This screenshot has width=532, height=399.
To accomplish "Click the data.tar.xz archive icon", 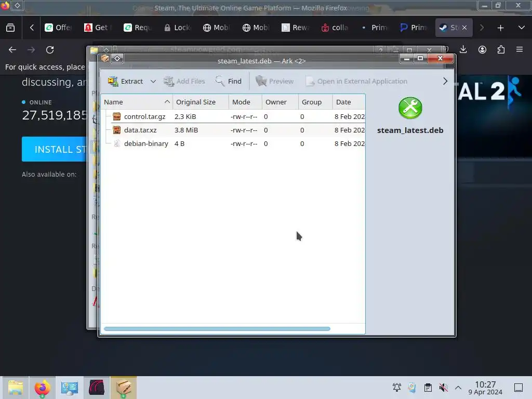I will [x=117, y=130].
